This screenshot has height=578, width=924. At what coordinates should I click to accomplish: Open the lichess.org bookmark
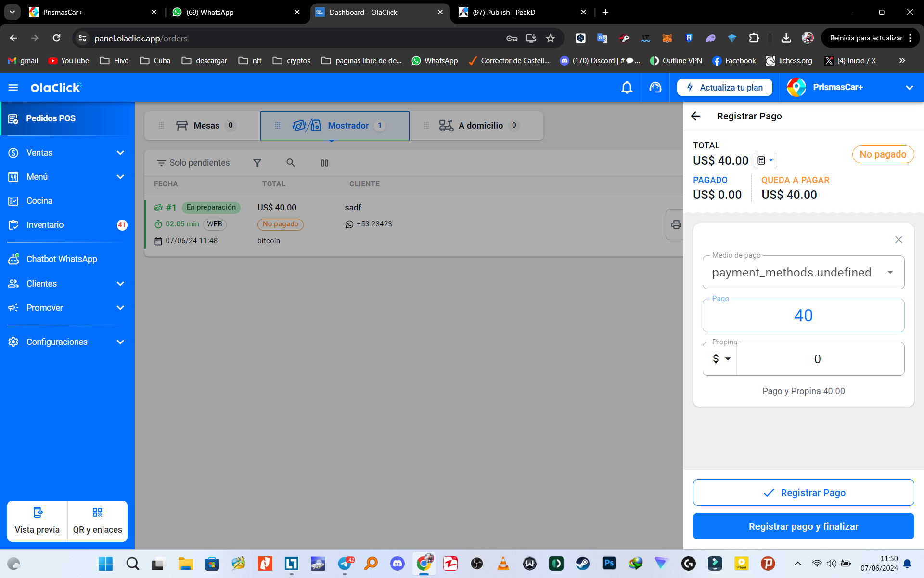click(789, 61)
